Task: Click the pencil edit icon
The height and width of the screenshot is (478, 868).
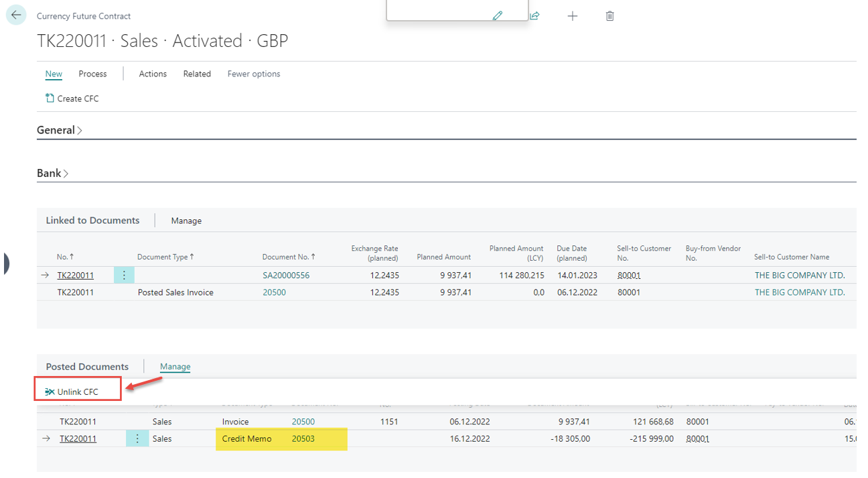Action: coord(497,15)
